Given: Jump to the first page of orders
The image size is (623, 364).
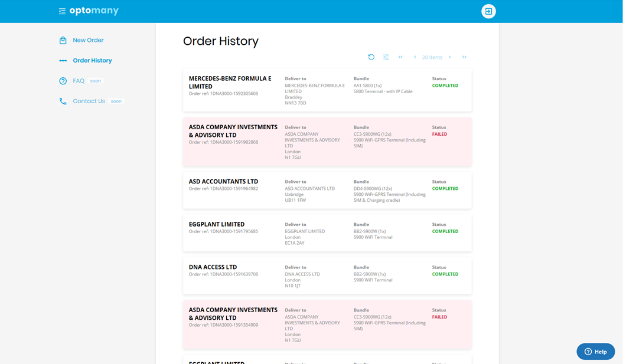Looking at the screenshot, I should (x=400, y=57).
